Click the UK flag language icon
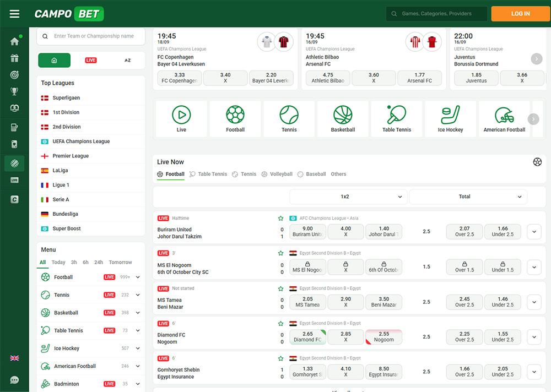 (14, 358)
